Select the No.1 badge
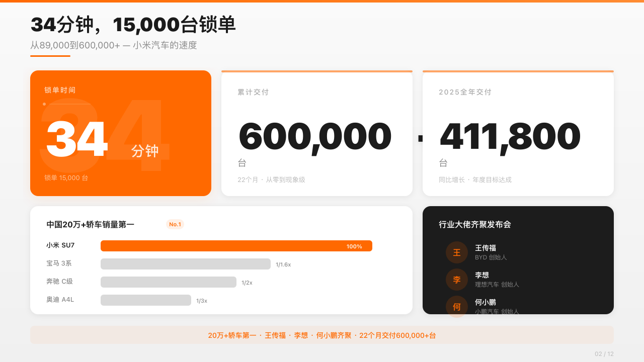 tap(175, 224)
